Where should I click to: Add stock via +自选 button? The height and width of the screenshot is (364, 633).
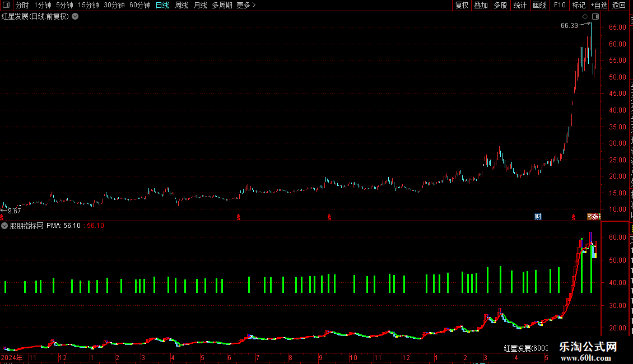[x=599, y=5]
